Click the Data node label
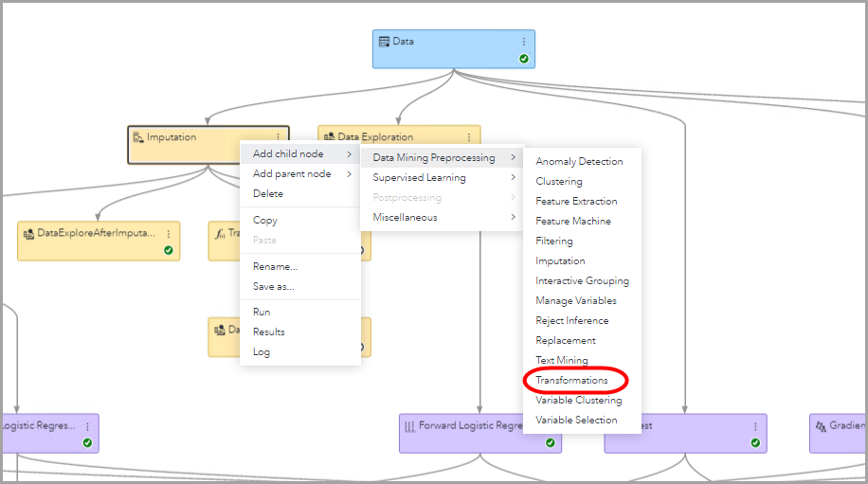This screenshot has height=484, width=868. click(x=403, y=42)
